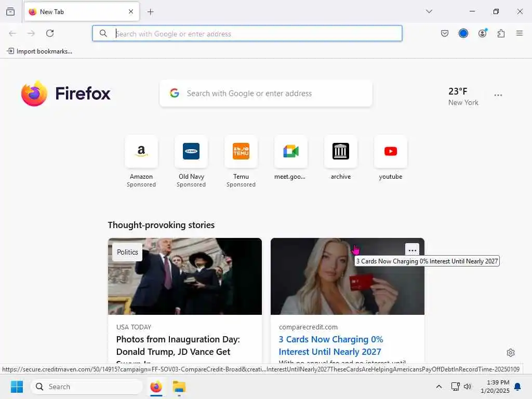Open the Extensions puzzle icon
This screenshot has height=399, width=532.
tap(501, 33)
